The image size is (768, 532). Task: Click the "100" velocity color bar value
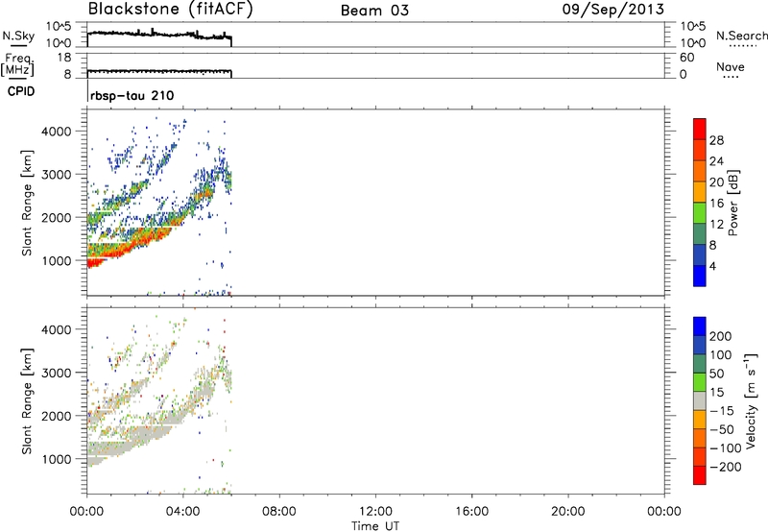(721, 355)
